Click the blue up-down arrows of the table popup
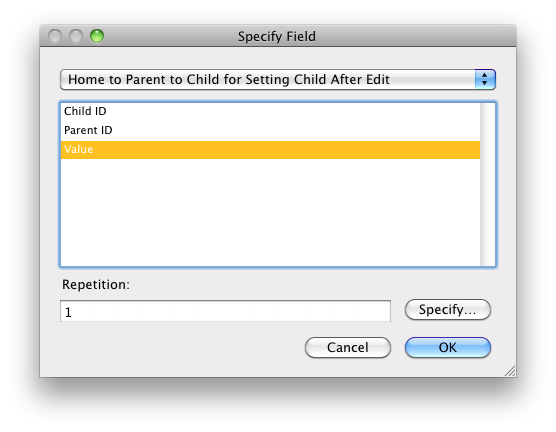This screenshot has height=432, width=556. [485, 79]
